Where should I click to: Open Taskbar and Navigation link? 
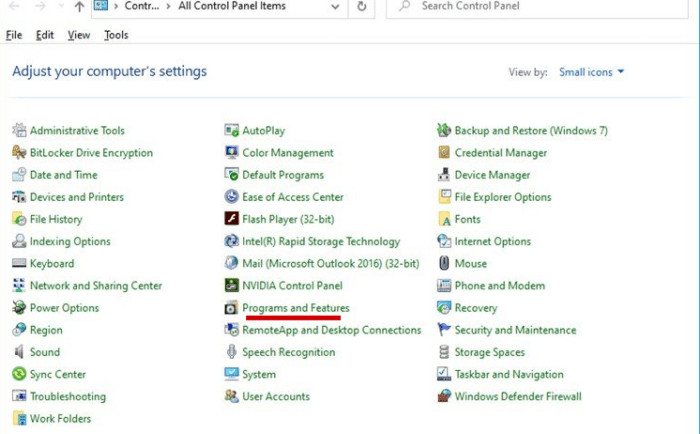click(x=509, y=374)
